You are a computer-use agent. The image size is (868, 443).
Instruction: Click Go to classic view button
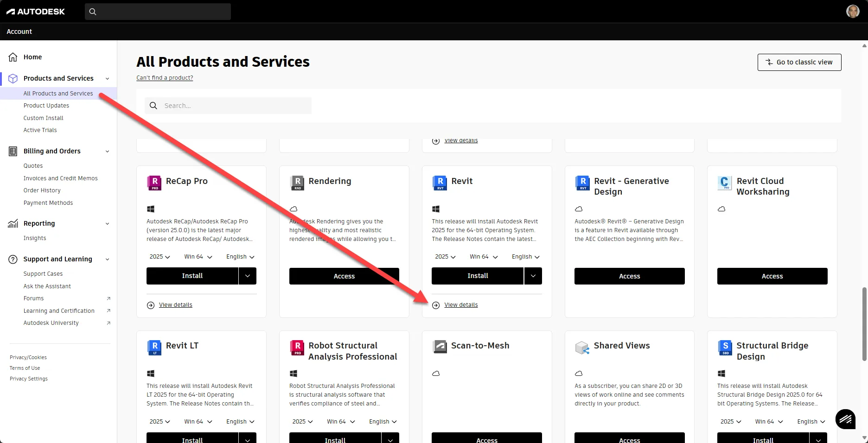pos(799,62)
